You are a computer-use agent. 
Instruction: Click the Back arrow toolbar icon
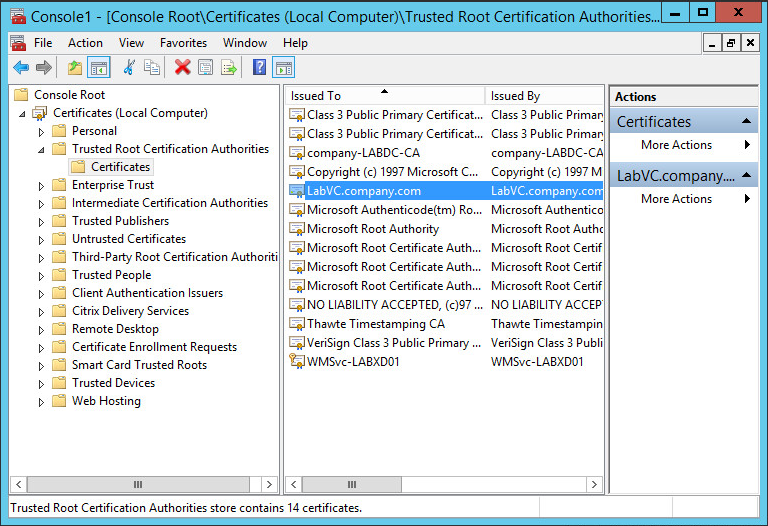[21, 68]
